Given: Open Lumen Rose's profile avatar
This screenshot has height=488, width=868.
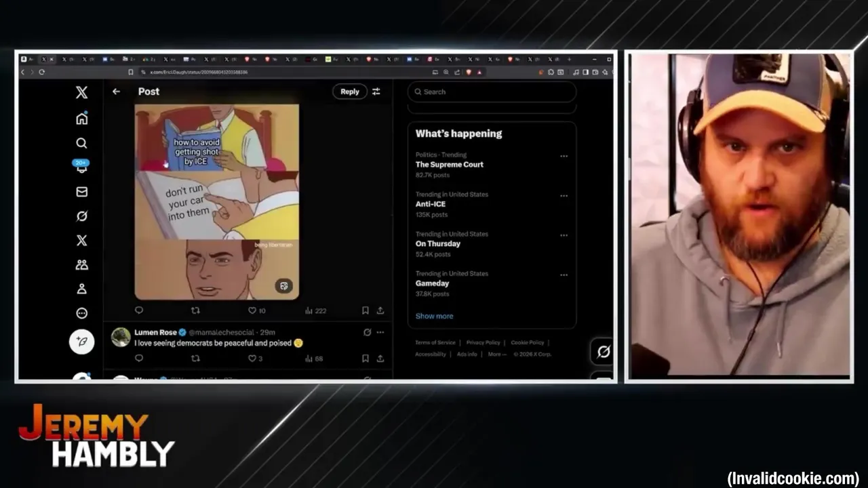Looking at the screenshot, I should [121, 337].
